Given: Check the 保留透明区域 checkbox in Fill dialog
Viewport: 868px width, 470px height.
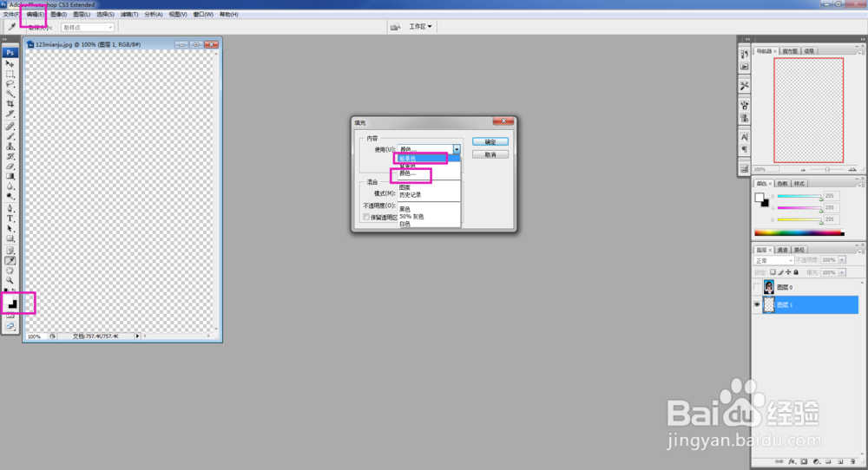Looking at the screenshot, I should click(x=366, y=217).
